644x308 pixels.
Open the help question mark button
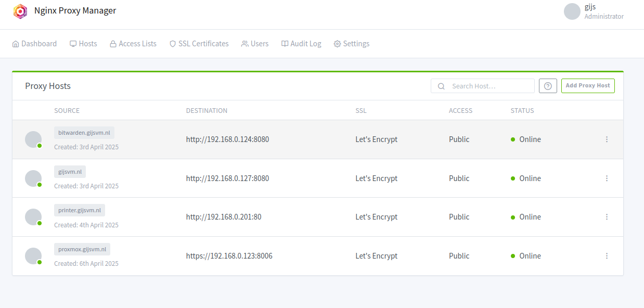point(548,86)
